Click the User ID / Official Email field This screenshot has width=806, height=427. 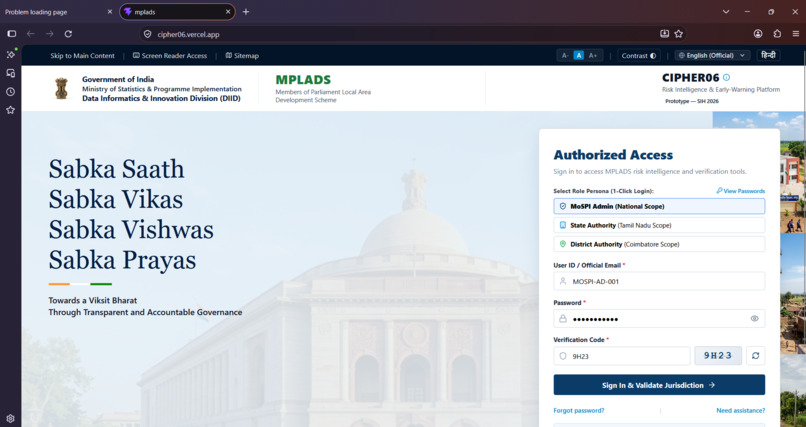point(659,281)
